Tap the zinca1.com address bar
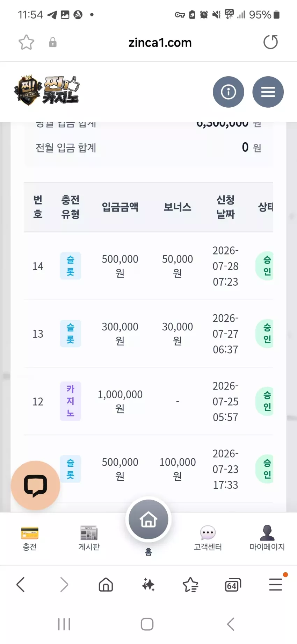 (160, 43)
